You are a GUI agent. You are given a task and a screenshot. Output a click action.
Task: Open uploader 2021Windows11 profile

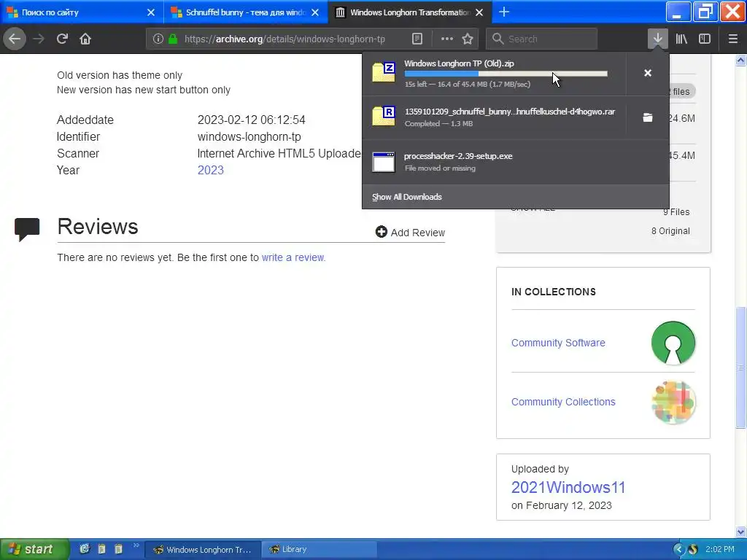568,487
